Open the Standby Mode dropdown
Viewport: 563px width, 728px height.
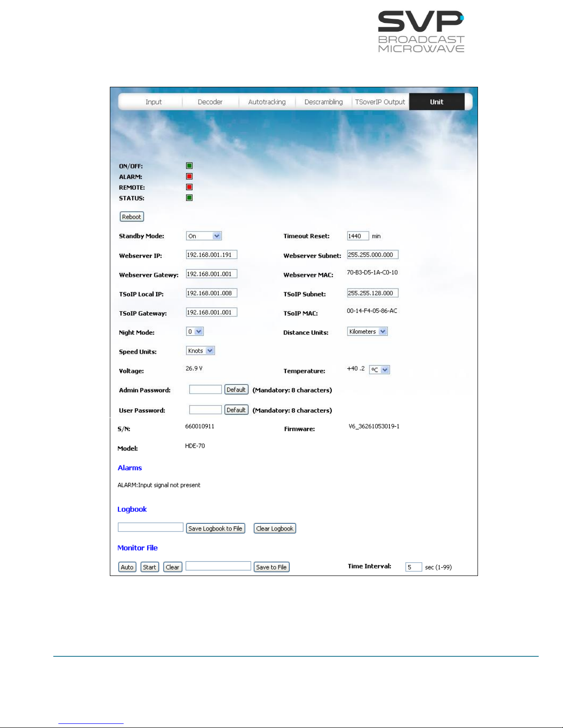204,236
